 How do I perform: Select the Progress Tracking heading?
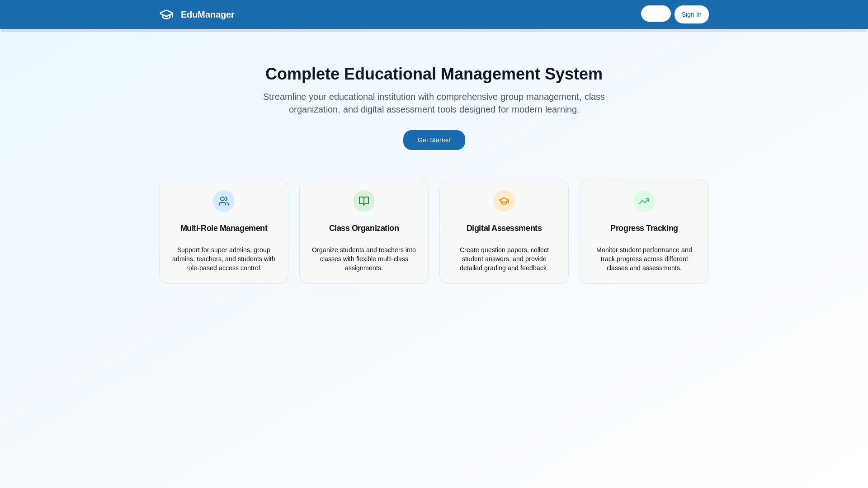pos(644,228)
